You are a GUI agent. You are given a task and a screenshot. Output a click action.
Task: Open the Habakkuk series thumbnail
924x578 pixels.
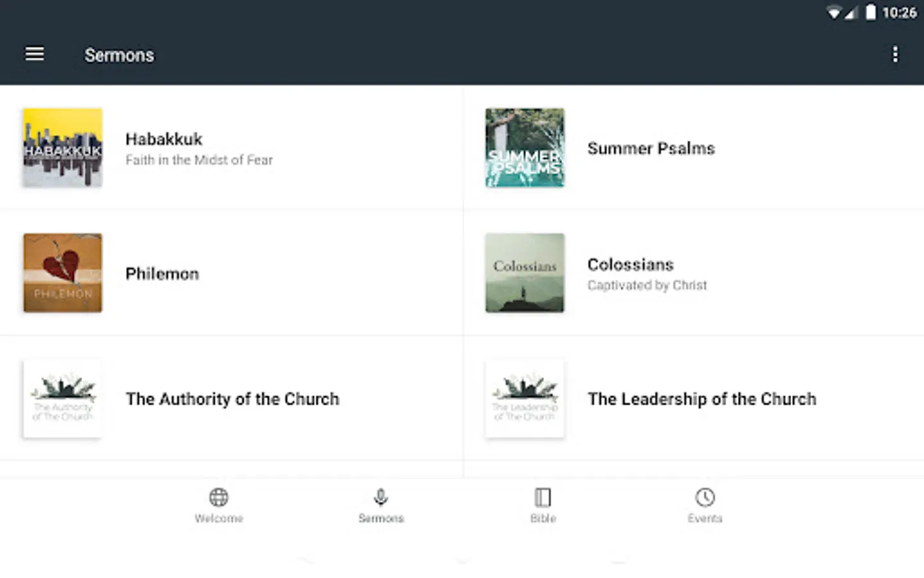tap(63, 148)
